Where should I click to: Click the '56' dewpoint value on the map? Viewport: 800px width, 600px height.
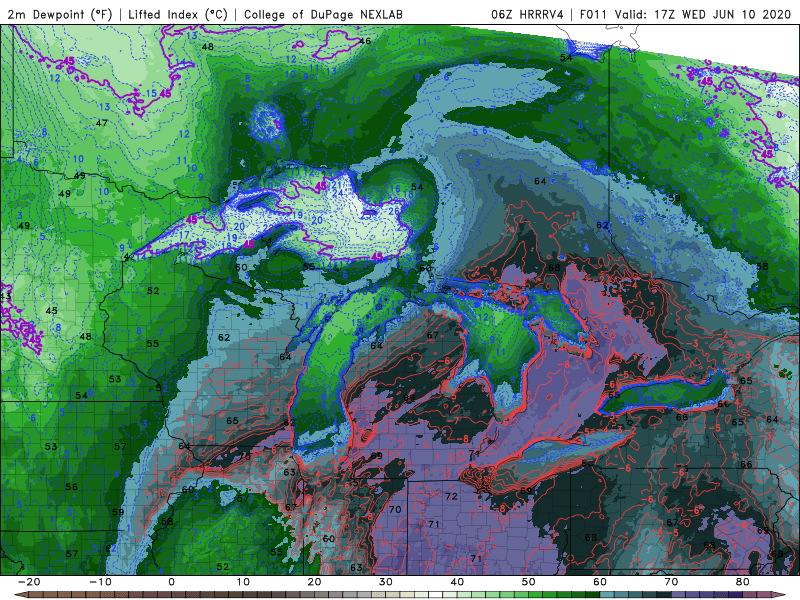pyautogui.click(x=71, y=487)
